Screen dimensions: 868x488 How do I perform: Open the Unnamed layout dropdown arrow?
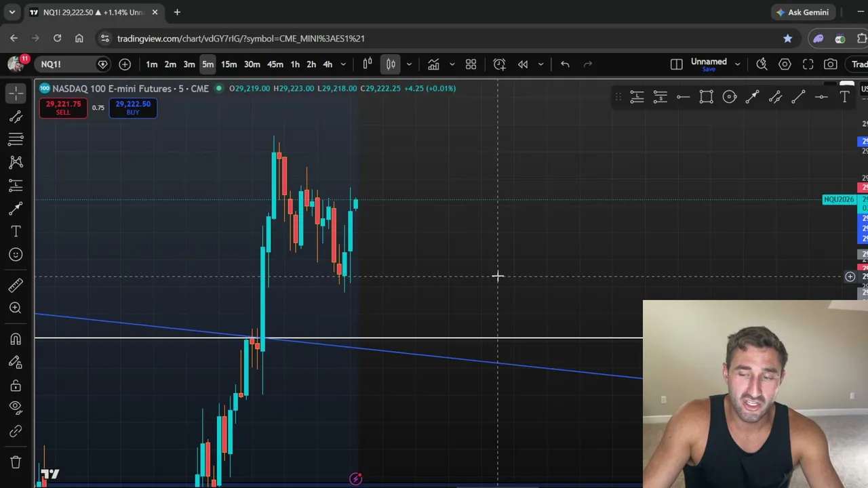(x=737, y=64)
